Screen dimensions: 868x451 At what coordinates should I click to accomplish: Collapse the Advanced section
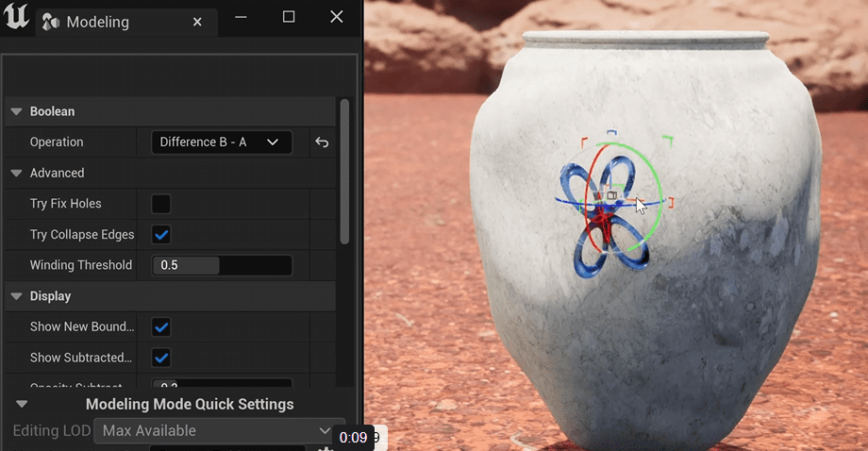click(16, 173)
